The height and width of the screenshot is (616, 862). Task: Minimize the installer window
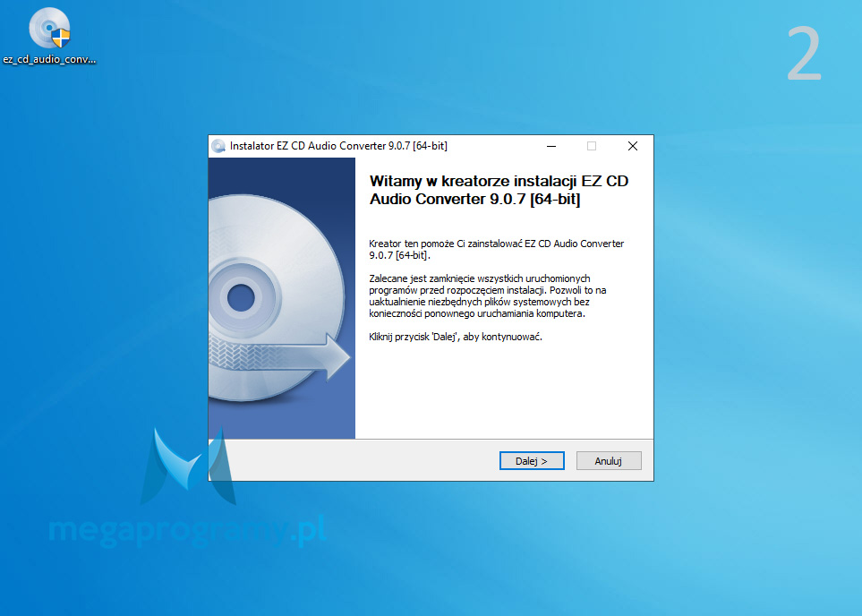point(551,146)
